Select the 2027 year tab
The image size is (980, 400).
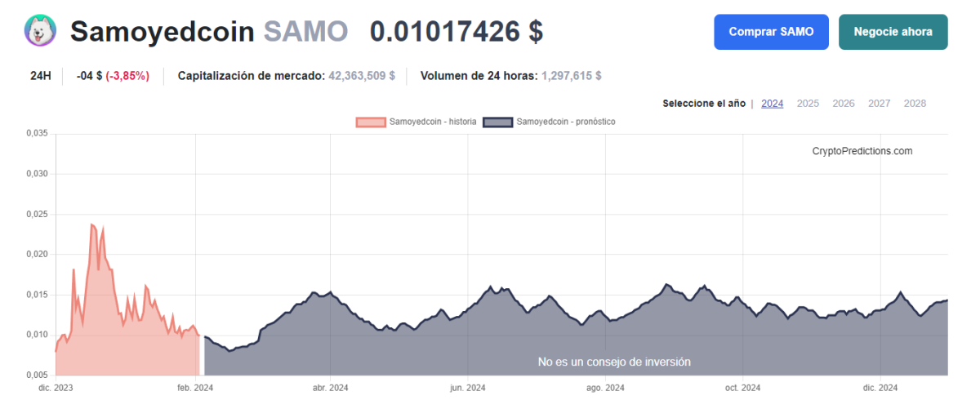click(x=880, y=104)
